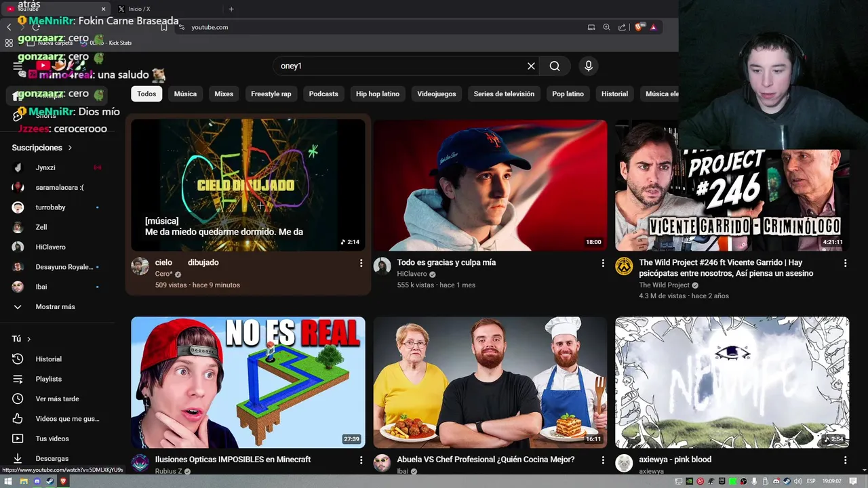
Task: Open Windows Start button
Action: click(8, 481)
